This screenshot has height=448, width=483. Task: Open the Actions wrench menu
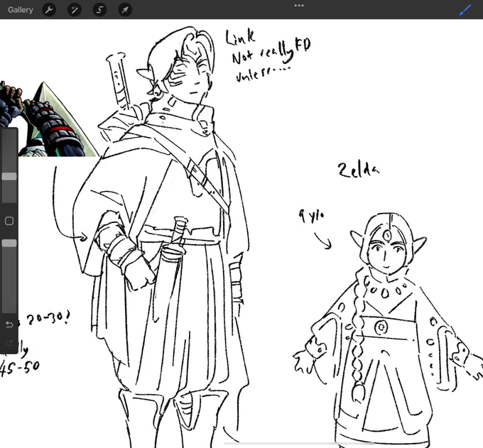coord(49,10)
